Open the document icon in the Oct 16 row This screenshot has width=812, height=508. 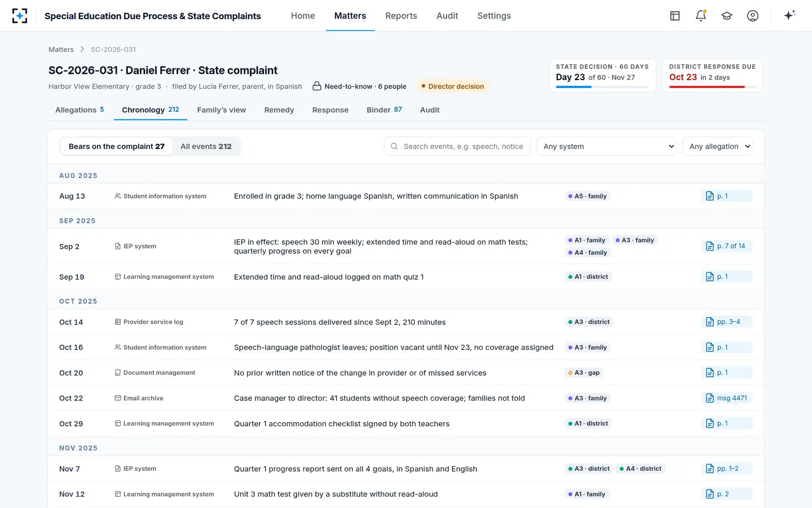[x=710, y=347]
